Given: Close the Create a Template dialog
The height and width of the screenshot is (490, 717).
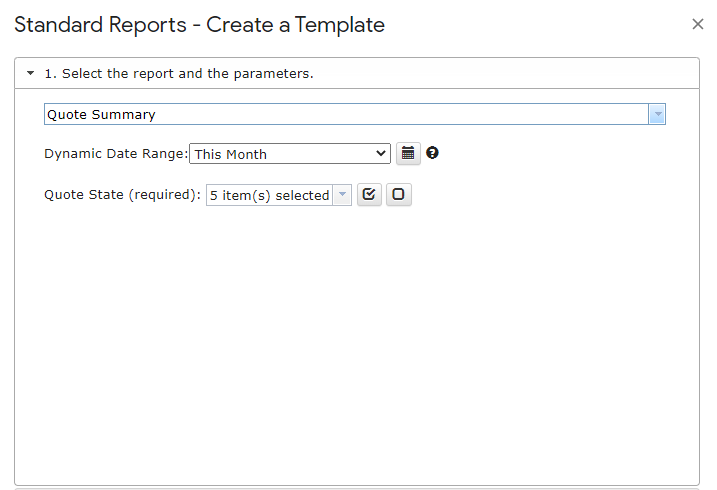Looking at the screenshot, I should click(698, 24).
